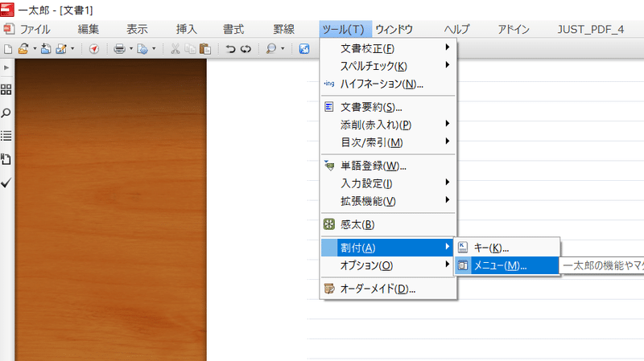Click the Save As pencil icon
This screenshot has height=361, width=644.
(61, 49)
